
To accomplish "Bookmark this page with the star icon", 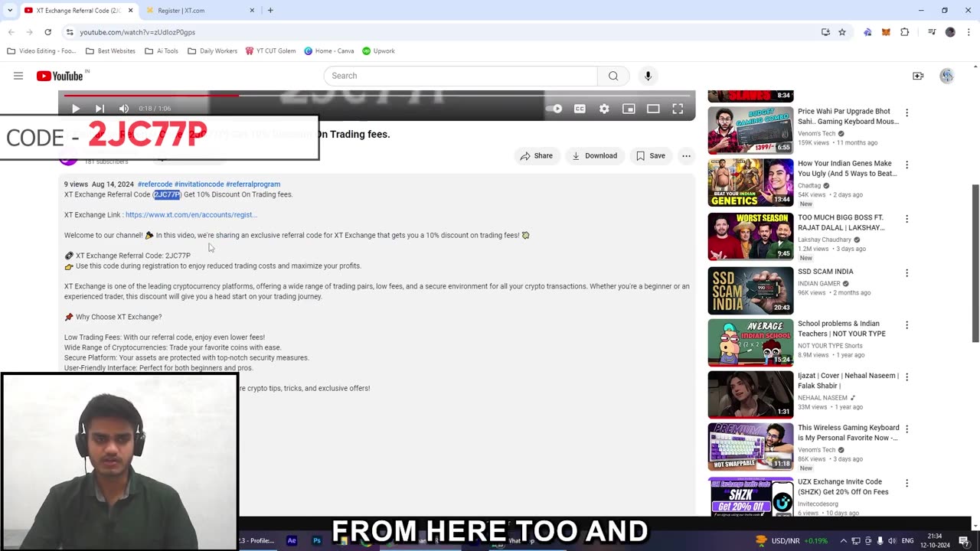I will coord(842,32).
